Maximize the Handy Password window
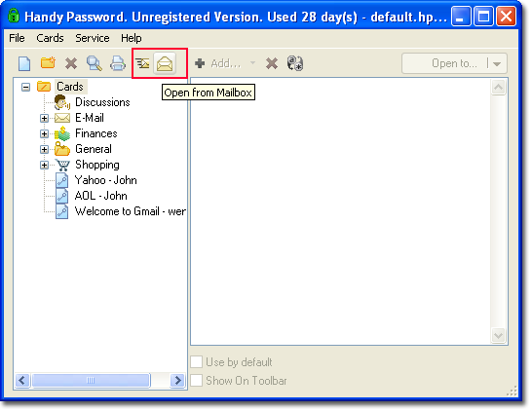 pos(483,16)
